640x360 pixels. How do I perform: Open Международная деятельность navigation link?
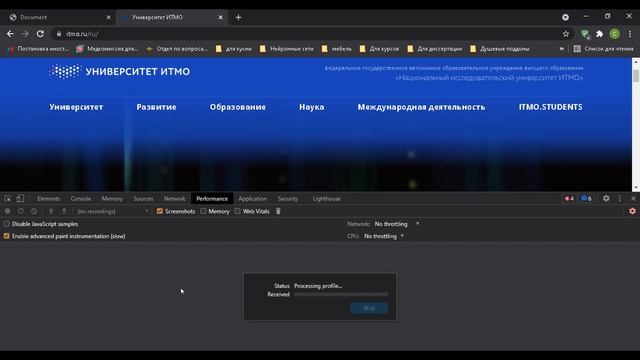421,107
